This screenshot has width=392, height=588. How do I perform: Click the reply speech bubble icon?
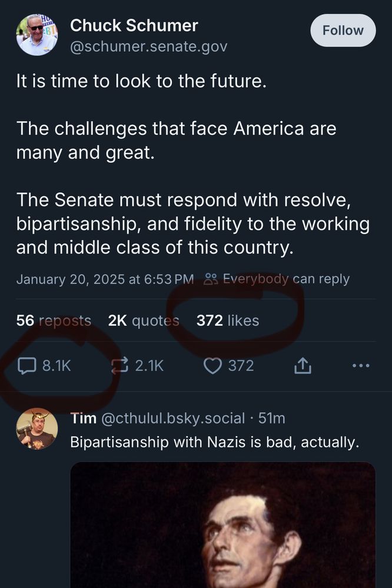click(x=27, y=366)
